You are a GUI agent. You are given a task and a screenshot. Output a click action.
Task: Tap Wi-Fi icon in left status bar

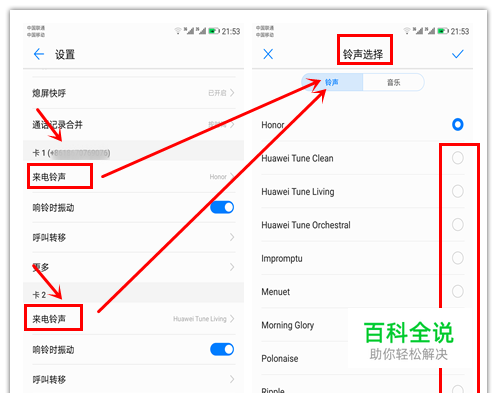click(x=178, y=31)
